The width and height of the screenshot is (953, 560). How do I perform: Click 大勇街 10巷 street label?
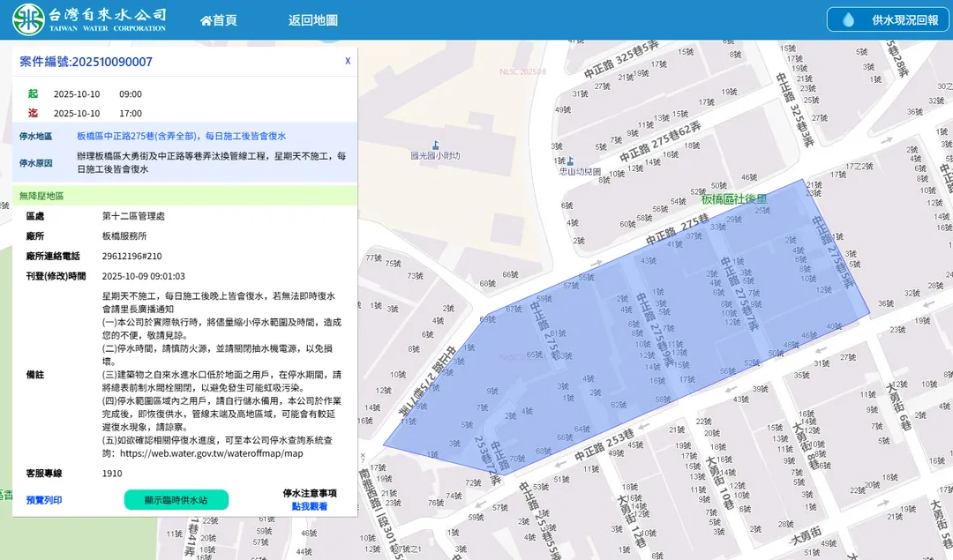pyautogui.click(x=719, y=483)
